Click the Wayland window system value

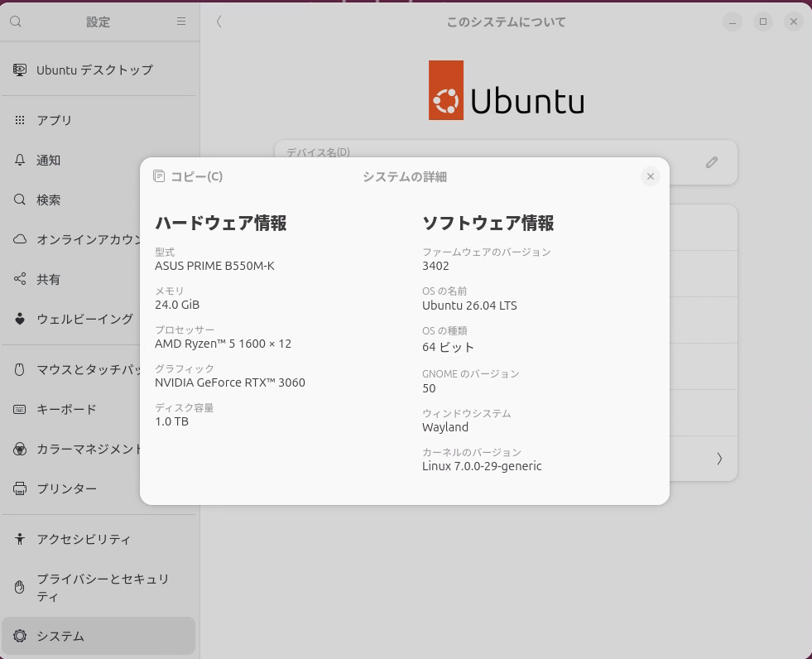pyautogui.click(x=444, y=427)
